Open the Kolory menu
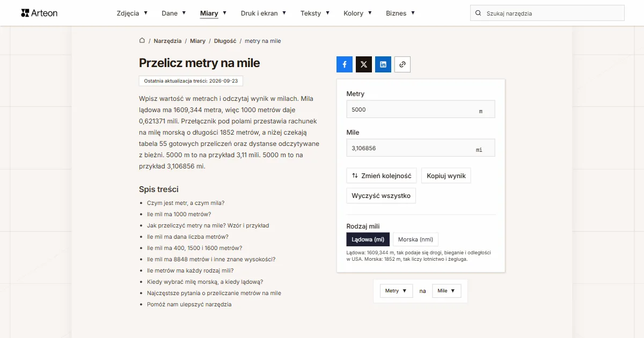Screen dimensions: 644x338 357,13
